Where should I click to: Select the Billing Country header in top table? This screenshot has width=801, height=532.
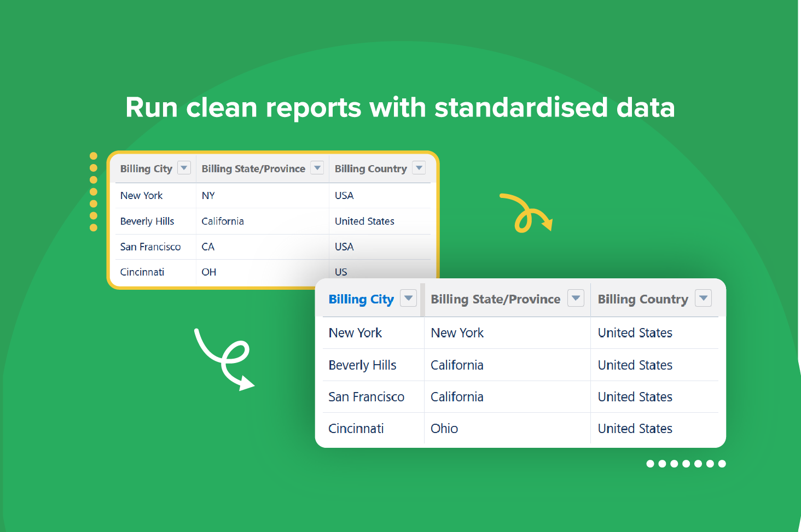point(370,168)
